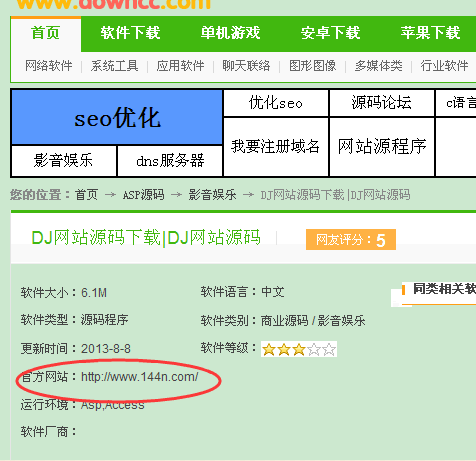Open the 商业源码 category link
Image resolution: width=476 pixels, height=461 pixels.
click(x=284, y=321)
